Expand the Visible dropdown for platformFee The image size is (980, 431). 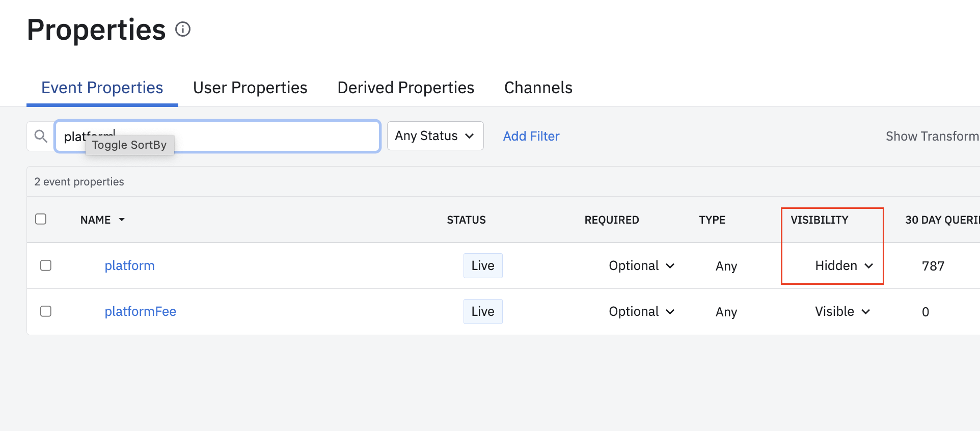(842, 311)
